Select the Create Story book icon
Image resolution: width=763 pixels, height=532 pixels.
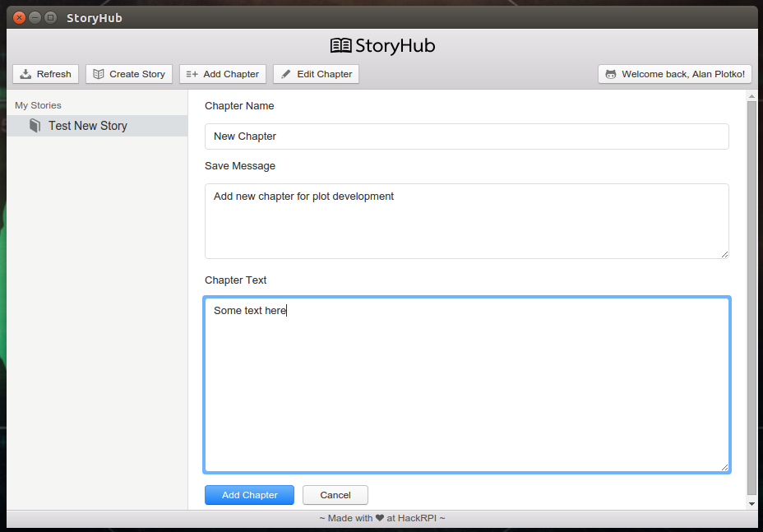click(x=100, y=74)
